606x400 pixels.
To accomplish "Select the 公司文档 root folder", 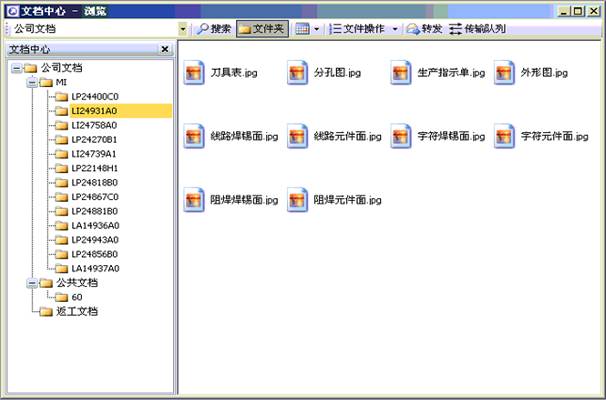I will click(x=61, y=68).
